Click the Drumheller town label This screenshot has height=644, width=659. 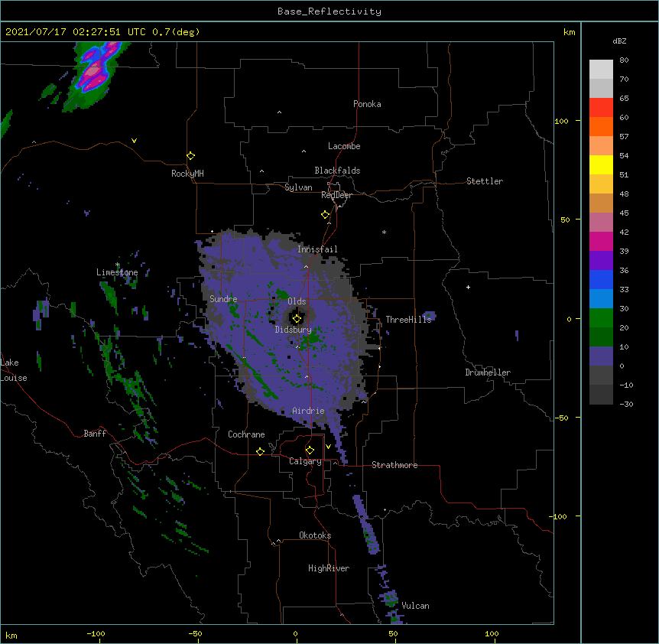pos(488,372)
